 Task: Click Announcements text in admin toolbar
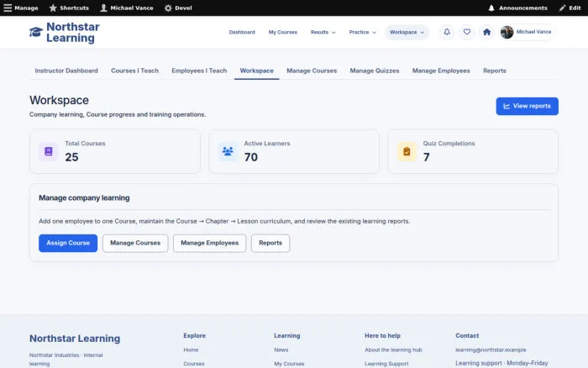(522, 8)
